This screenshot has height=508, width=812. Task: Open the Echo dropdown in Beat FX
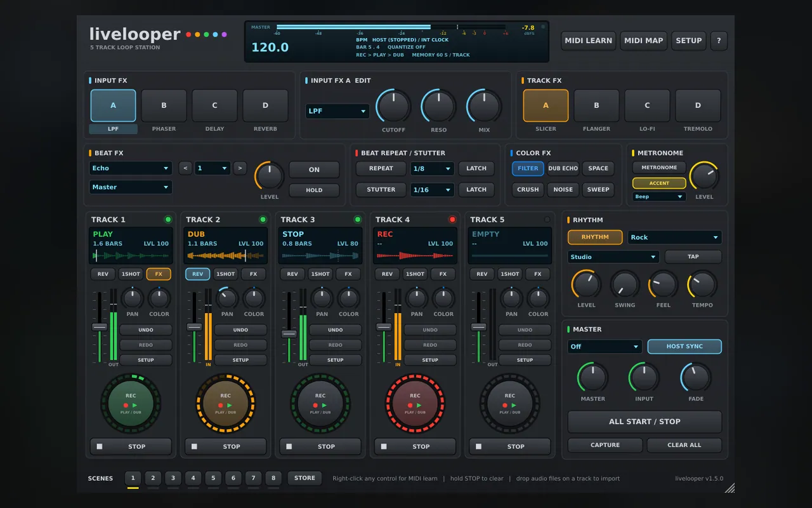[x=131, y=168]
